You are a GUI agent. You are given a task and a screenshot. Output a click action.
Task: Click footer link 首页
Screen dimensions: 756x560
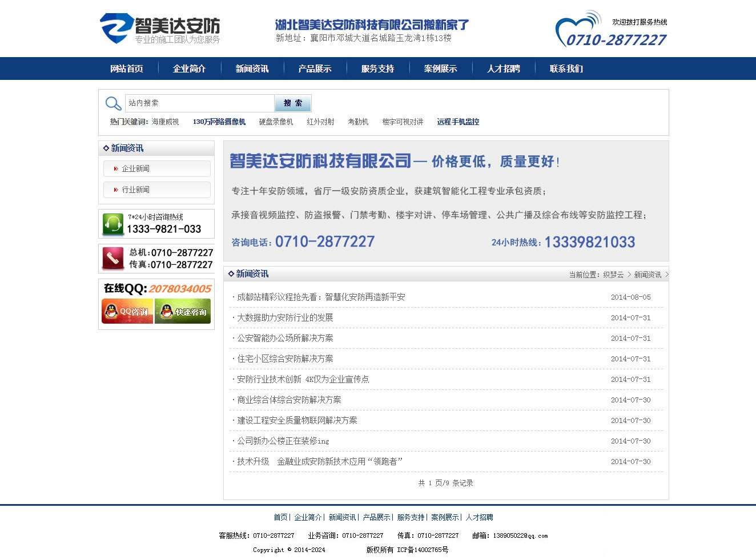(280, 518)
